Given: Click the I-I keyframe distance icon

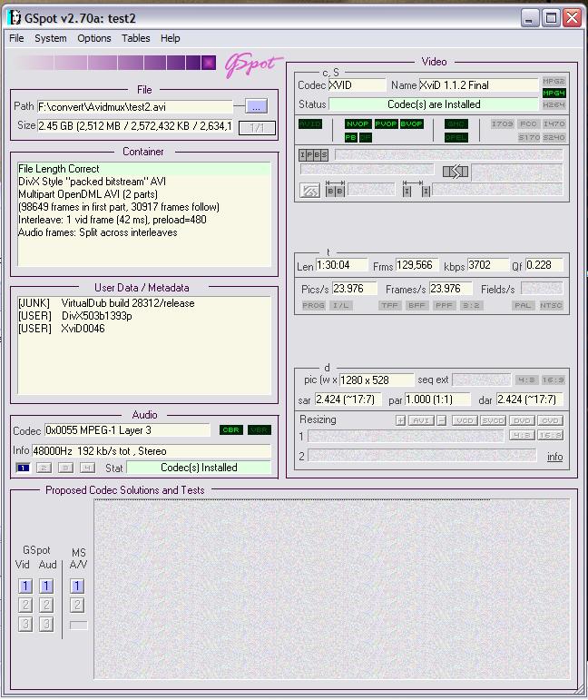Looking at the screenshot, I should coord(416,189).
